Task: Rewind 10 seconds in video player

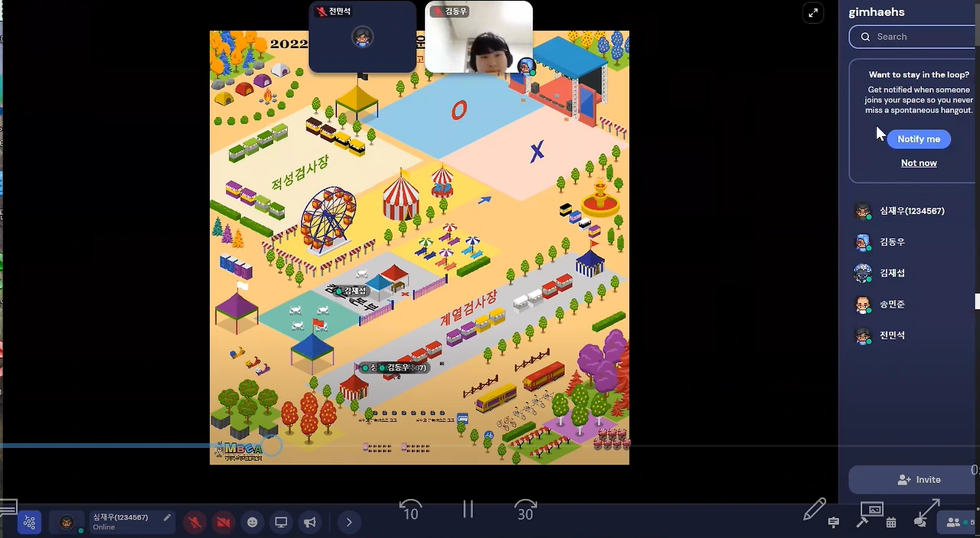Action: [411, 510]
